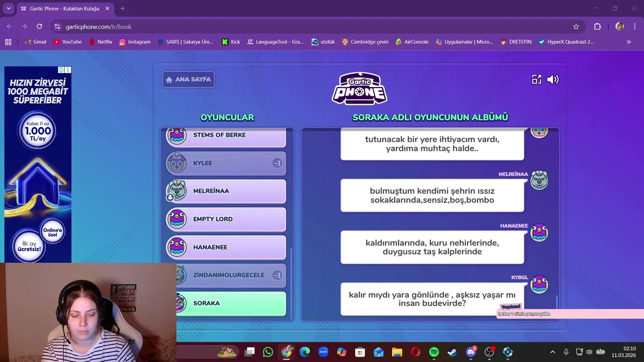Open Chrome's three-dot menu

click(x=634, y=27)
